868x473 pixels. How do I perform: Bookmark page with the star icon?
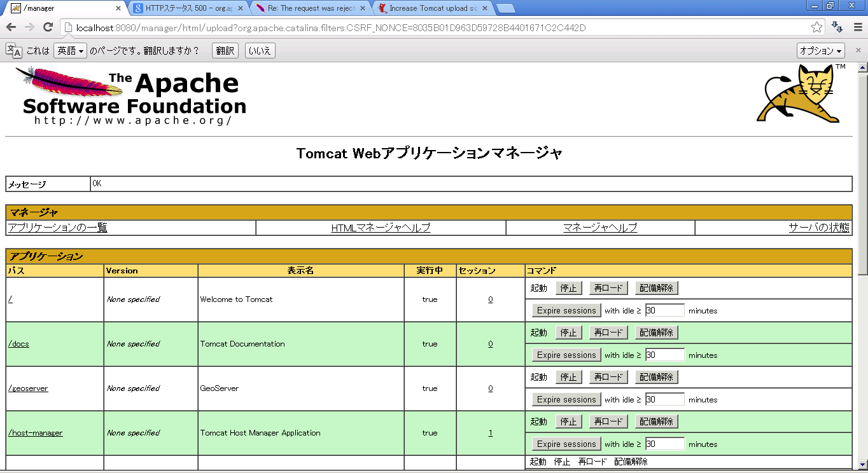pyautogui.click(x=816, y=27)
